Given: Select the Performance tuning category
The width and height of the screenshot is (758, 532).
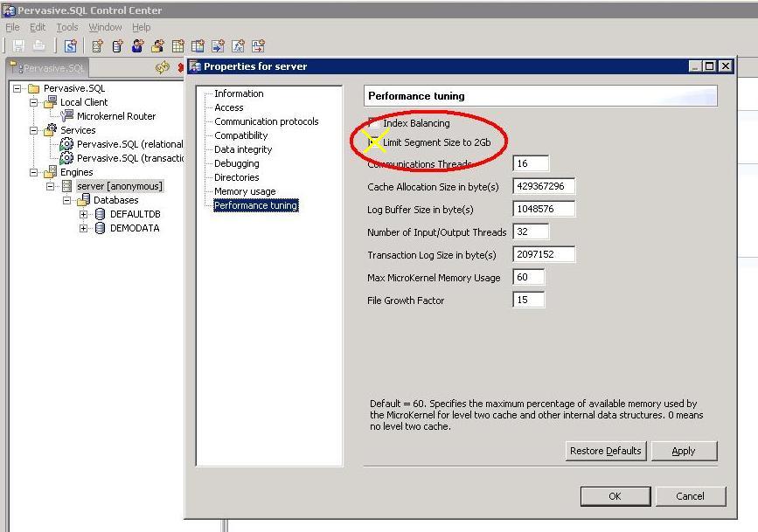Looking at the screenshot, I should click(x=256, y=205).
